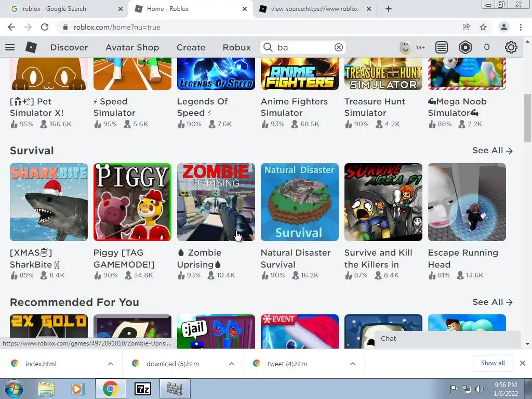Click the Robux hexagon icon
The image size is (532, 399).
click(465, 47)
